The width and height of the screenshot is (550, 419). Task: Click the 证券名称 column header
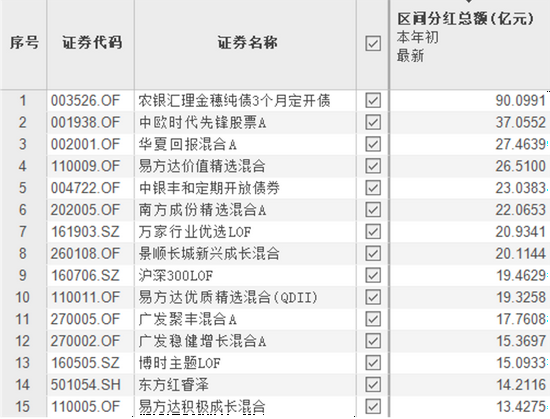coord(247,42)
